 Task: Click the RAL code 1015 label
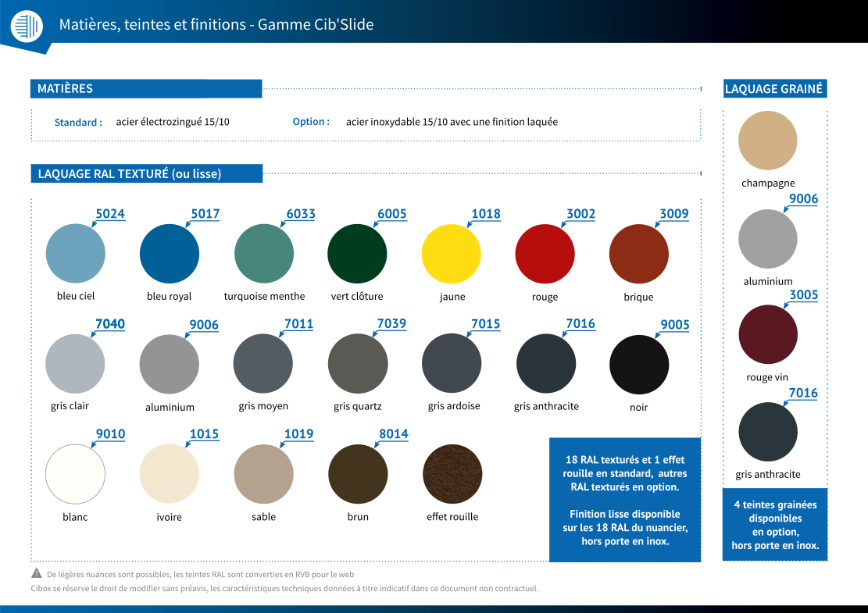[204, 433]
